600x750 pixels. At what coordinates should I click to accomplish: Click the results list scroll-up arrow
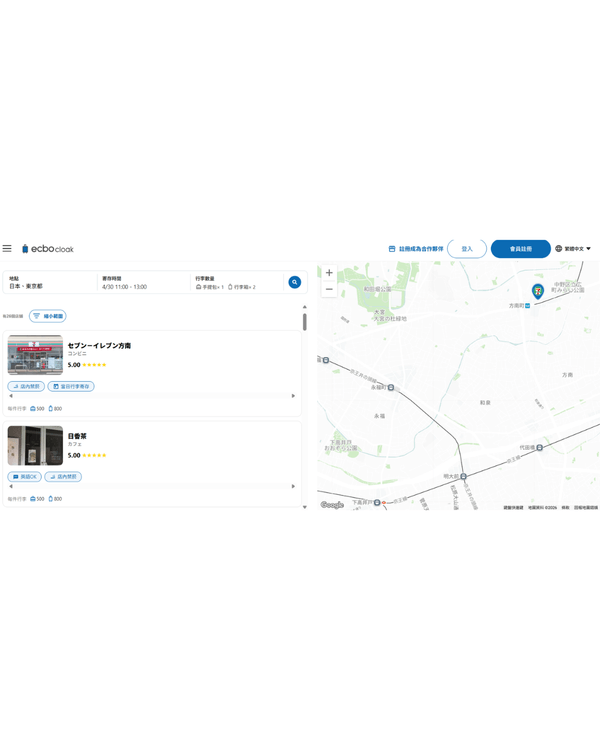[x=305, y=307]
